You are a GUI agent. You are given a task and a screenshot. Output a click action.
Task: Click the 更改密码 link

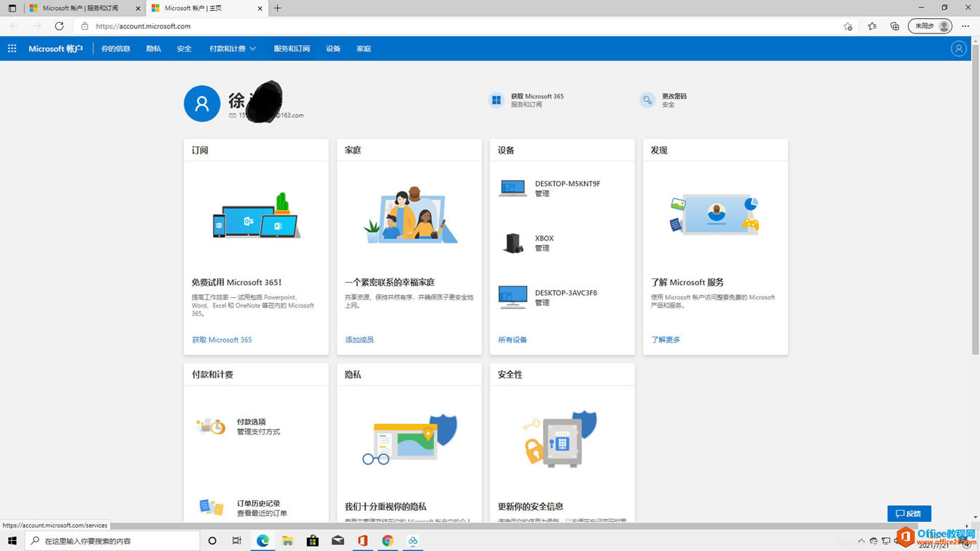(x=674, y=96)
